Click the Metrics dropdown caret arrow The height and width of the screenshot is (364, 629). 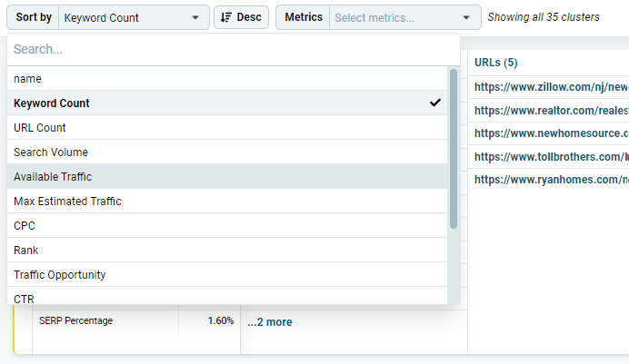pos(466,17)
